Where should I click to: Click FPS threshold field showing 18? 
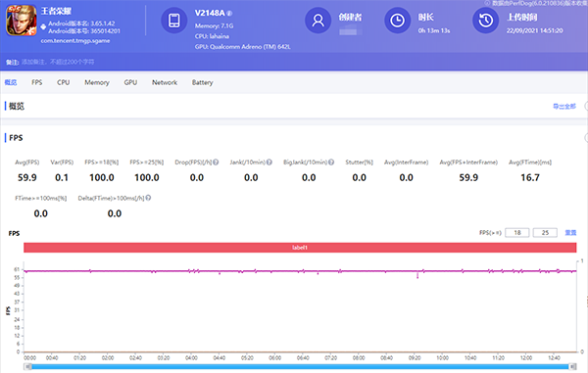[517, 233]
